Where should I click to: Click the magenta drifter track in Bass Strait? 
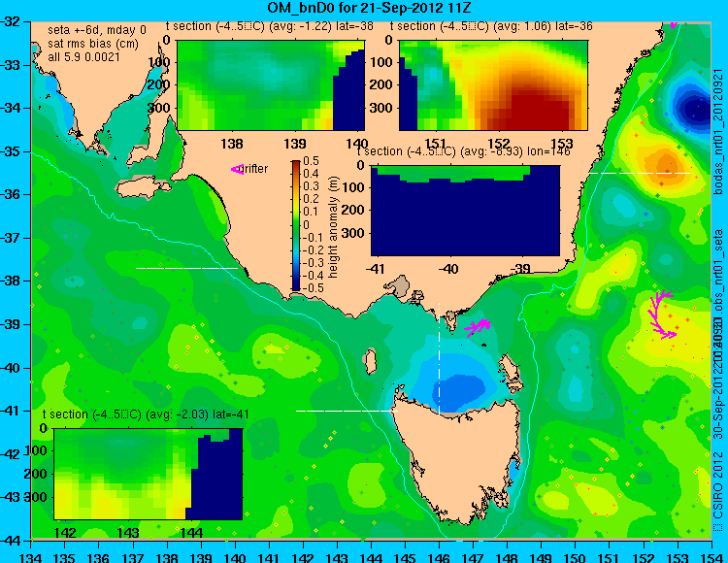point(478,327)
